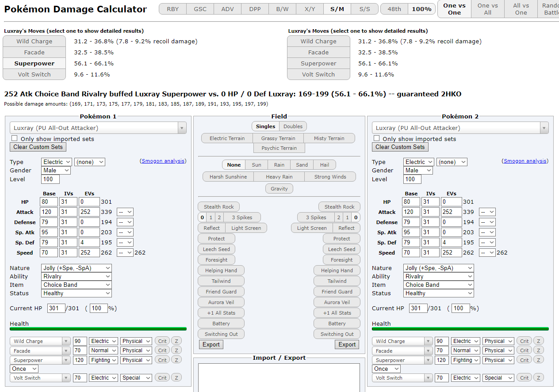The width and height of the screenshot is (559, 392).
Task: Open Pokémon 2 Superpower 'Once' hits dropdown
Action: (386, 369)
